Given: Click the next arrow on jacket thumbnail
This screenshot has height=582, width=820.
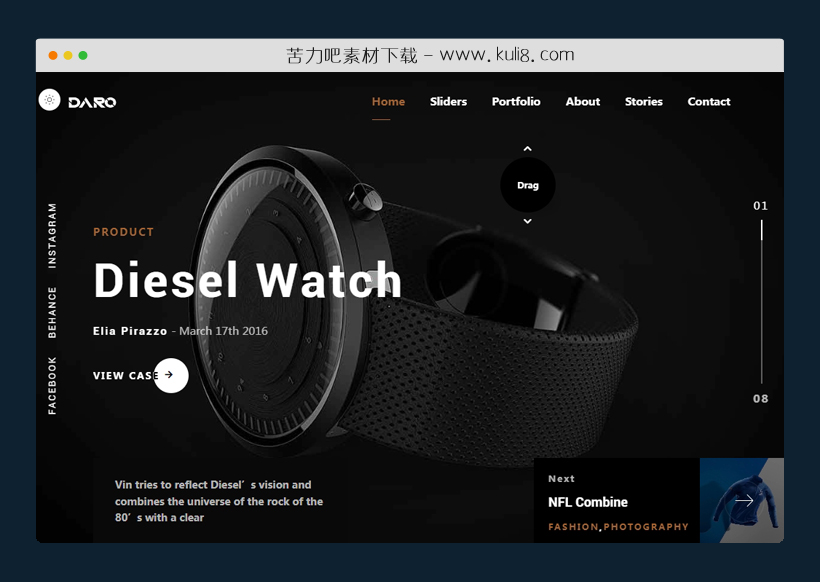Looking at the screenshot, I should pyautogui.click(x=744, y=500).
